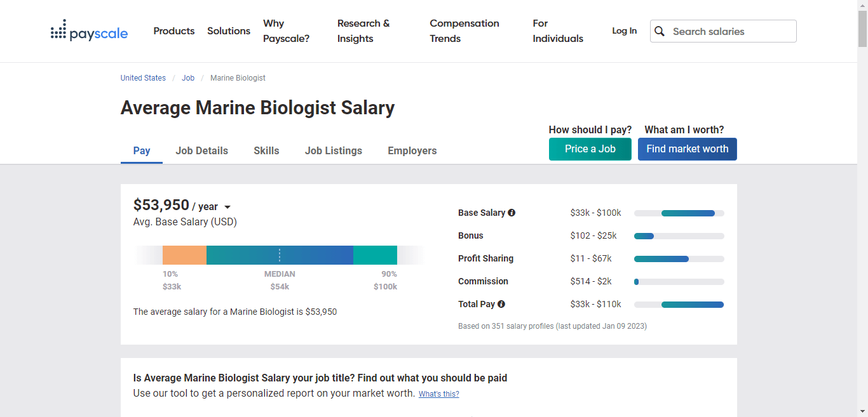Click the Price a Job button
The height and width of the screenshot is (417, 868).
(x=590, y=149)
